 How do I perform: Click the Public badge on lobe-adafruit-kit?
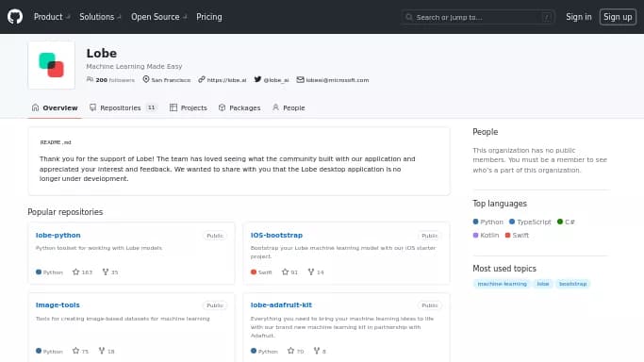[430, 305]
